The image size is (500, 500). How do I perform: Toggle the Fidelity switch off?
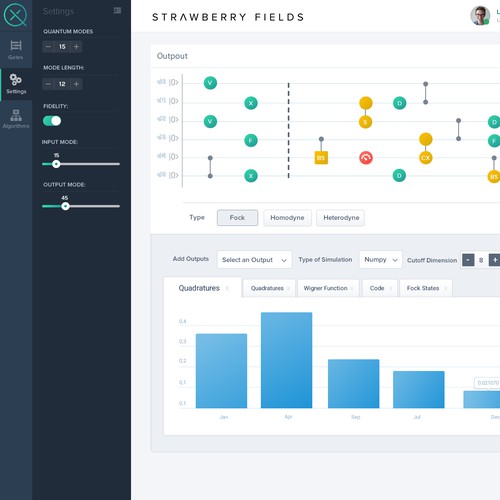coord(52,121)
